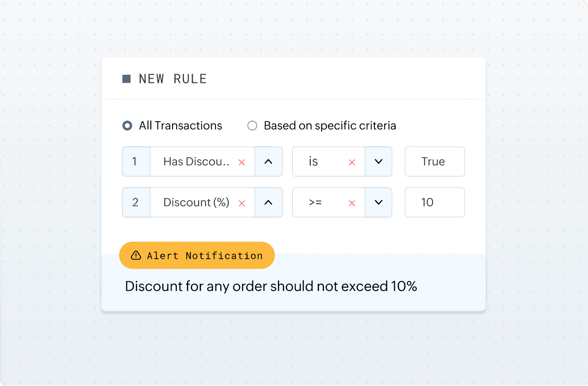Screen dimensions: 588x386
Task: Click the condition number 1 badge
Action: 136,161
